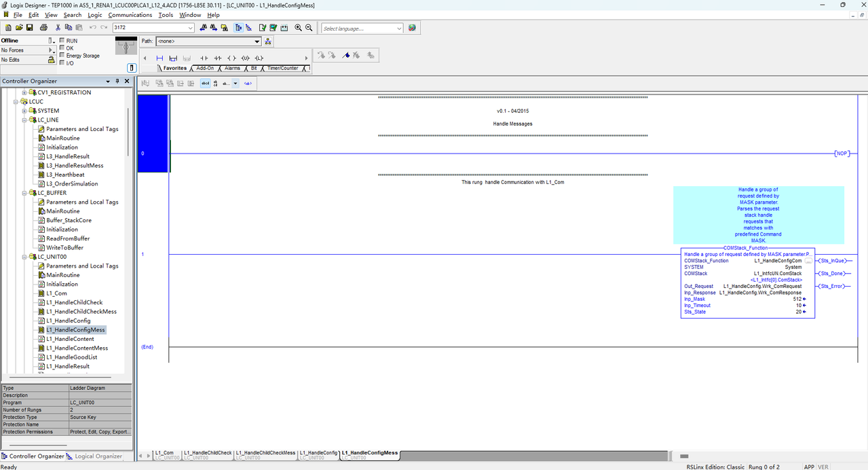
Task: Toggle the Controller Organizer view button in toolbar
Action: (239, 28)
